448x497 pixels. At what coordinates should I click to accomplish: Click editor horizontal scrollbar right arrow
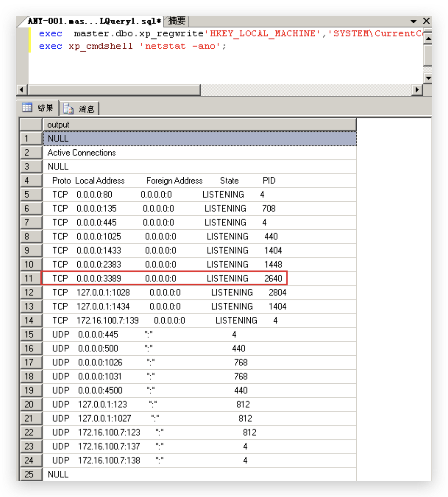(x=417, y=90)
